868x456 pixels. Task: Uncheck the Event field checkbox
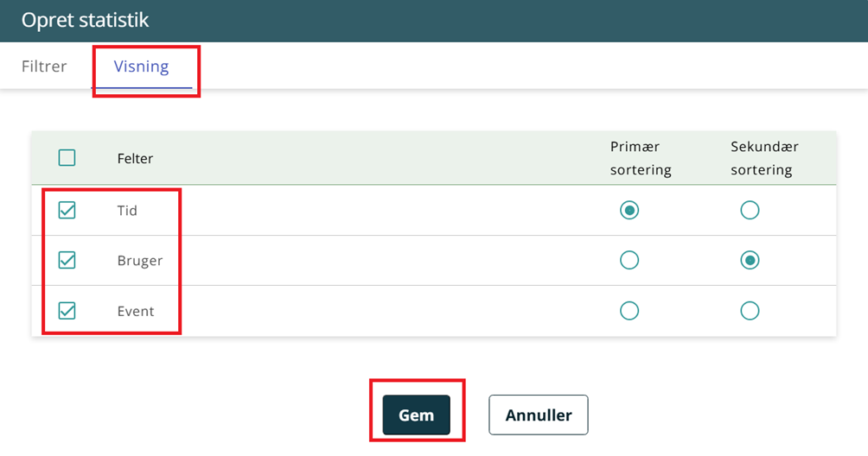(x=67, y=311)
